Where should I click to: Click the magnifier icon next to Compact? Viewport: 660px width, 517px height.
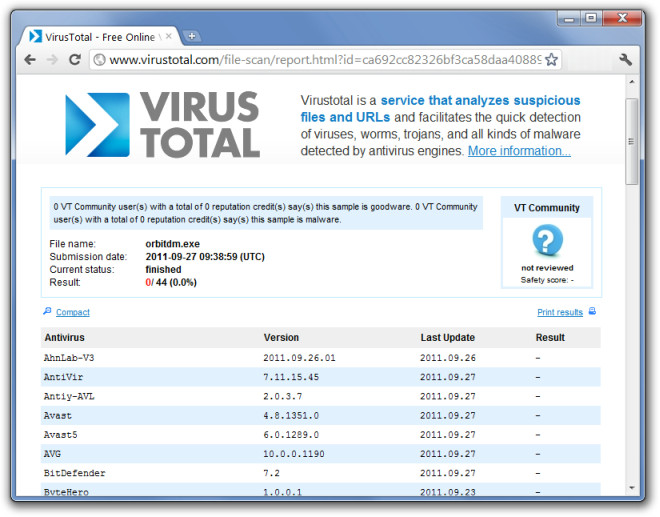(47, 312)
